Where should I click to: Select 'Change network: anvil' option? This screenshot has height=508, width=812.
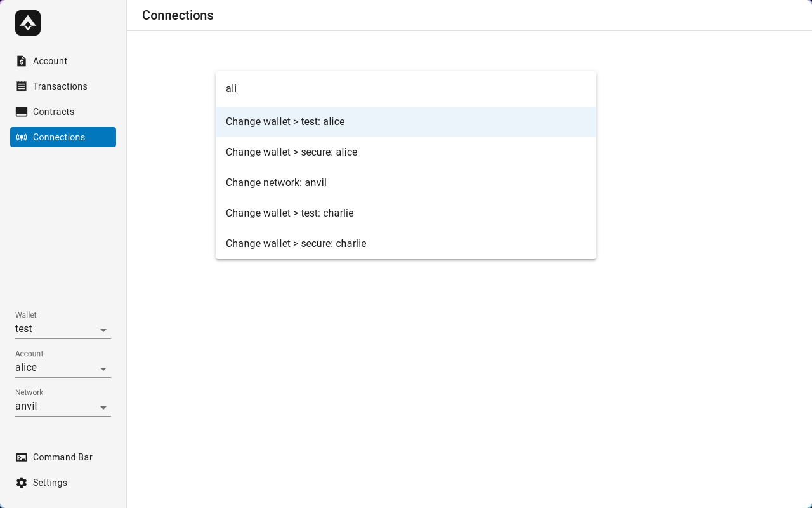(276, 183)
